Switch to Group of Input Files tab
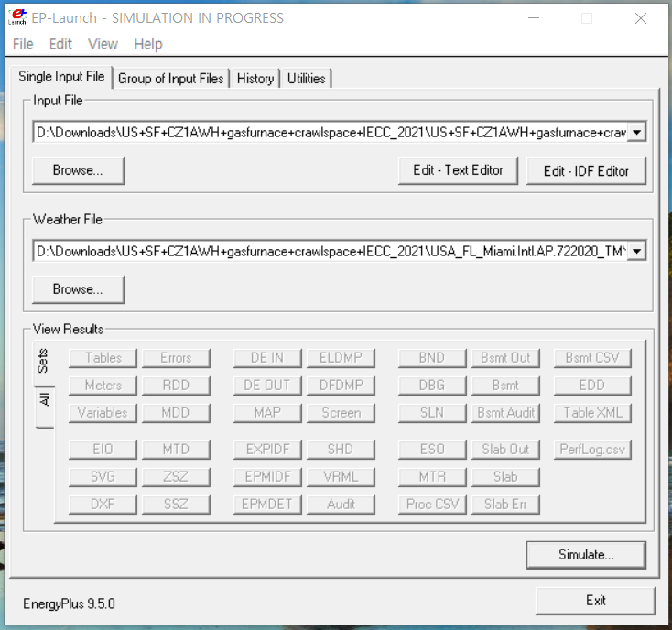The width and height of the screenshot is (672, 630). click(x=170, y=79)
